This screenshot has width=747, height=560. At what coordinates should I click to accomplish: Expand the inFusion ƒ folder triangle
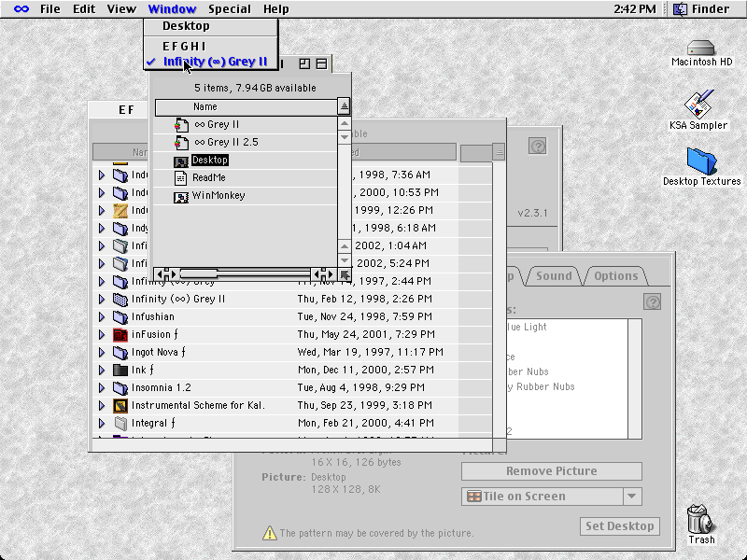(x=102, y=334)
